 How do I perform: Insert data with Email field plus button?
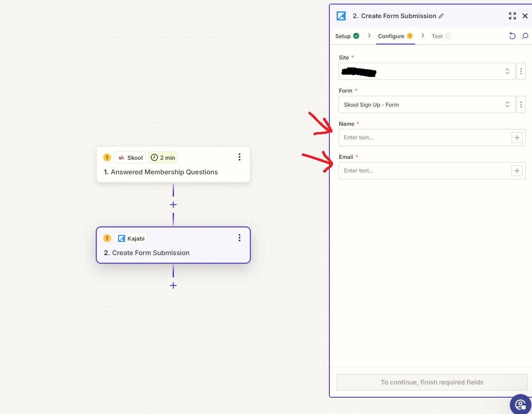point(517,171)
